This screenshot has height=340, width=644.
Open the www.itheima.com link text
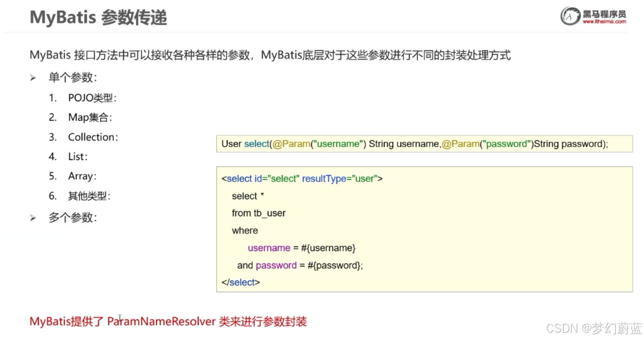(604, 22)
